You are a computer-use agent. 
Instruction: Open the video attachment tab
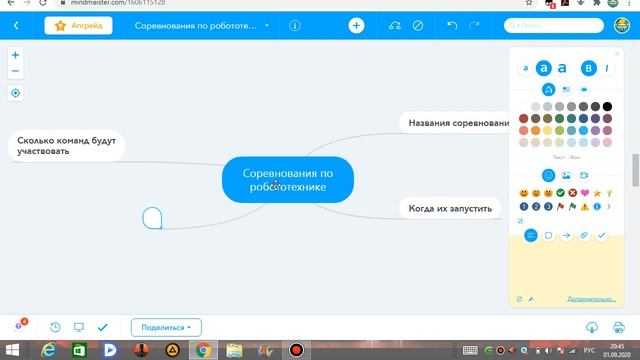pyautogui.click(x=584, y=175)
